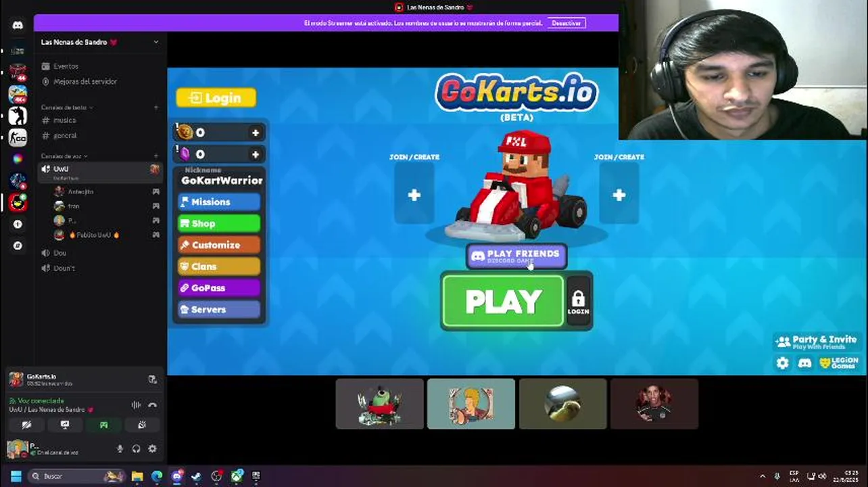Click Play Friends Discord Game button
This screenshot has width=868, height=487.
pyautogui.click(x=516, y=256)
